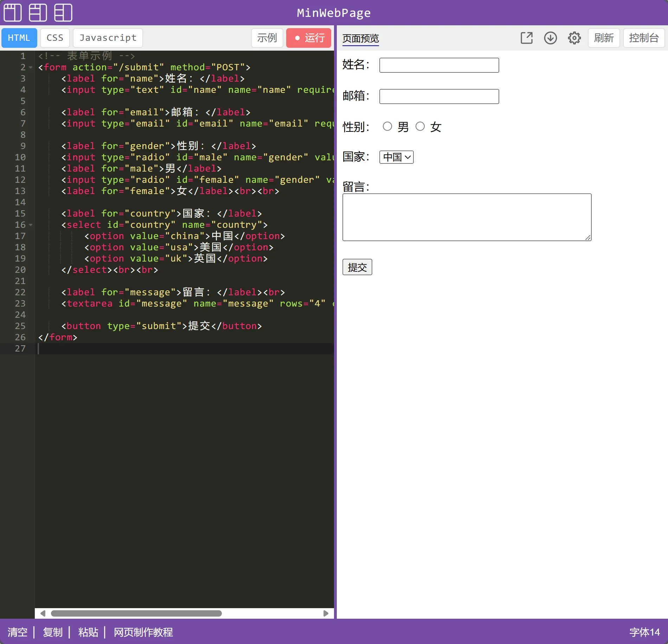This screenshot has width=668, height=644.
Task: Collapse the form tag fold arrow on line 2
Action: pos(31,67)
